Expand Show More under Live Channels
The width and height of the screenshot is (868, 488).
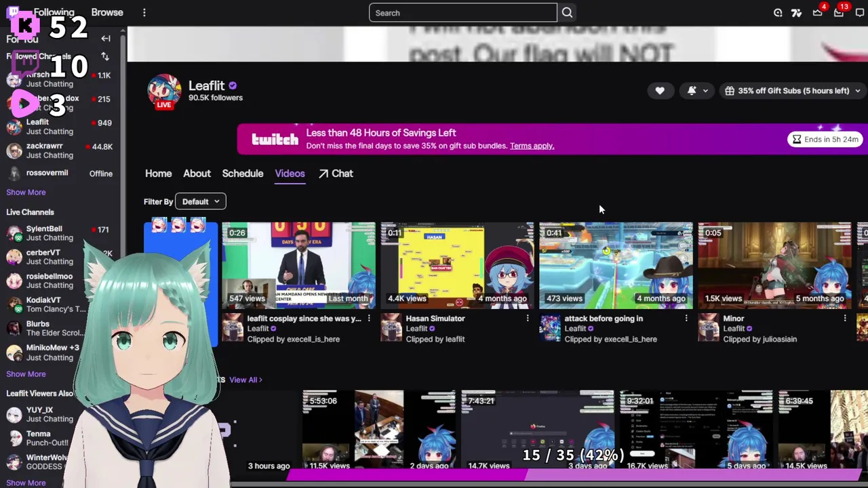[x=26, y=374]
